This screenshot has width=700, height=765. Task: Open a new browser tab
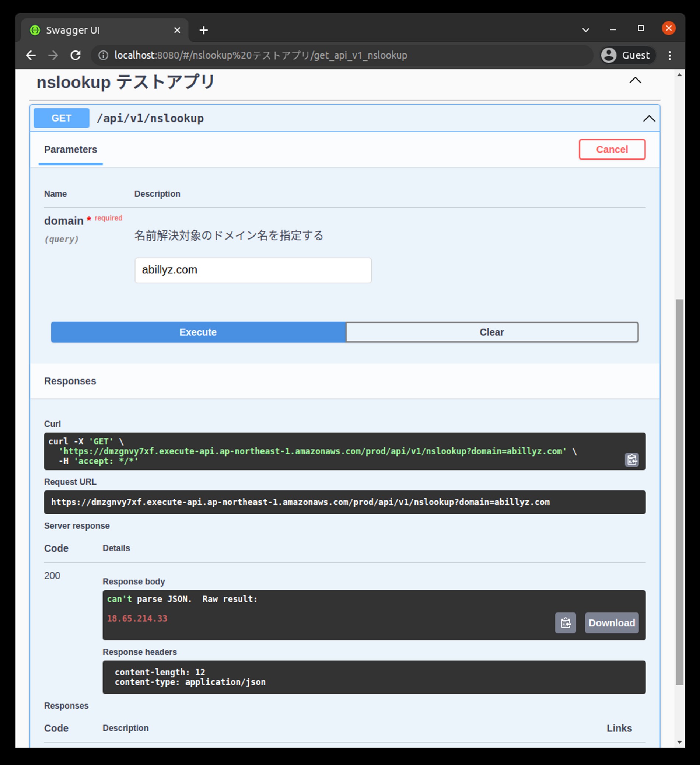204,30
